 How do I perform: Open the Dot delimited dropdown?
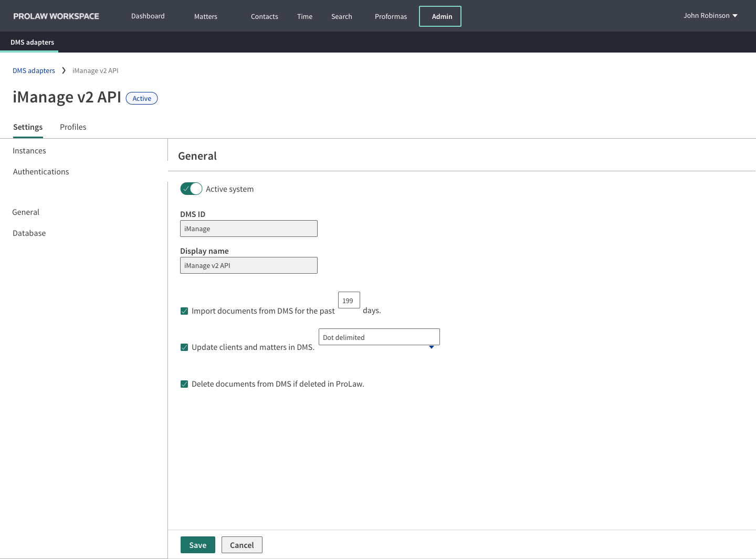coord(379,337)
